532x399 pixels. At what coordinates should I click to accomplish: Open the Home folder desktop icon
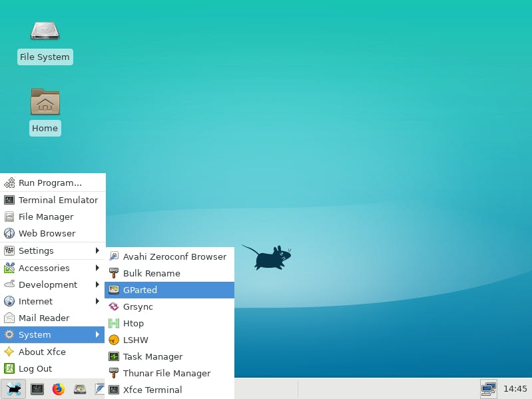(45, 102)
